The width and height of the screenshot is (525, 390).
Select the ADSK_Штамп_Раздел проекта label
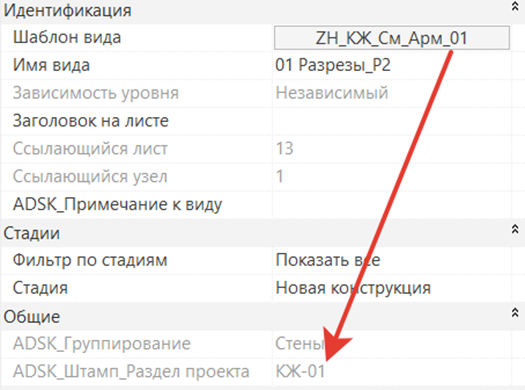(131, 372)
